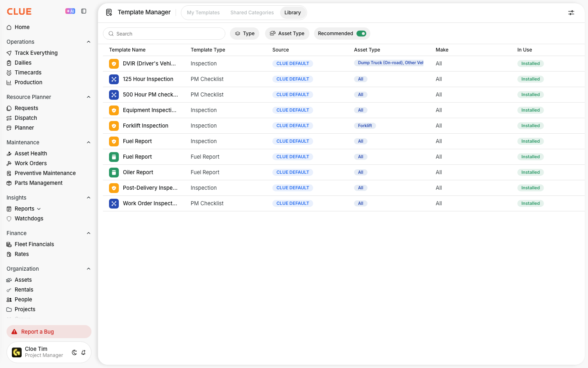Open Assets page
This screenshot has height=368, width=588.
(x=23, y=280)
